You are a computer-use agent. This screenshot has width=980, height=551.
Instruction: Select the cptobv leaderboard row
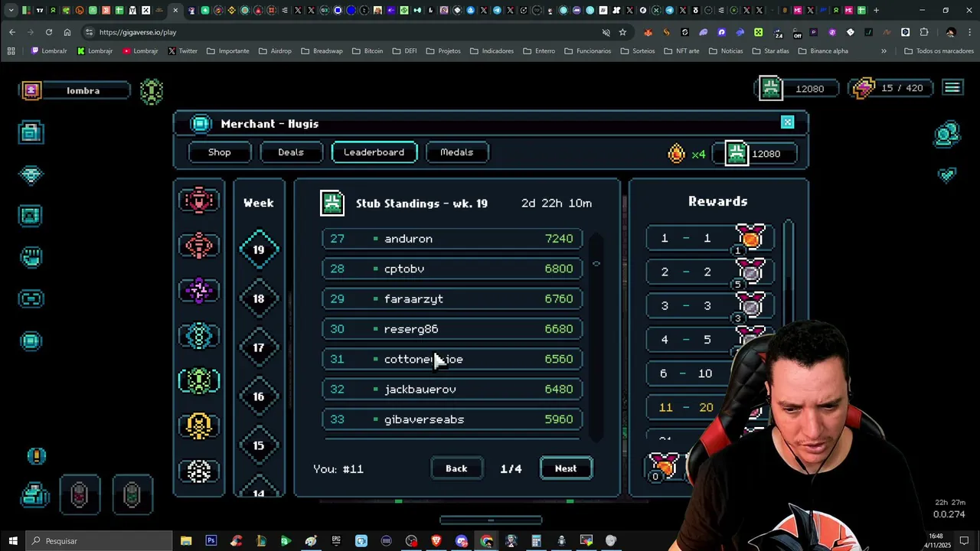[452, 269]
